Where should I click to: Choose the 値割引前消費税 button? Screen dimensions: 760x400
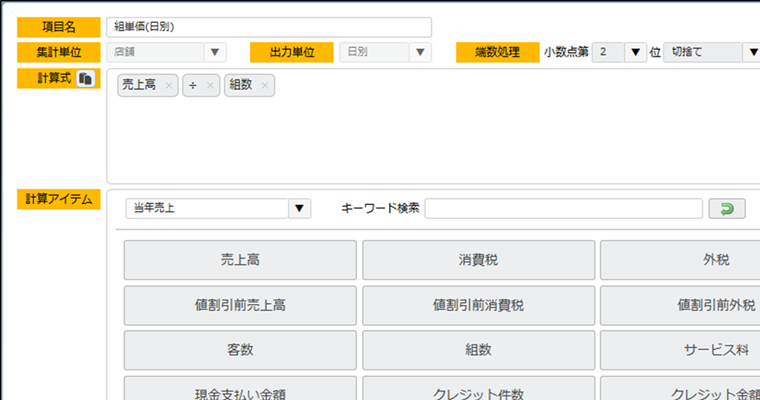click(x=478, y=305)
